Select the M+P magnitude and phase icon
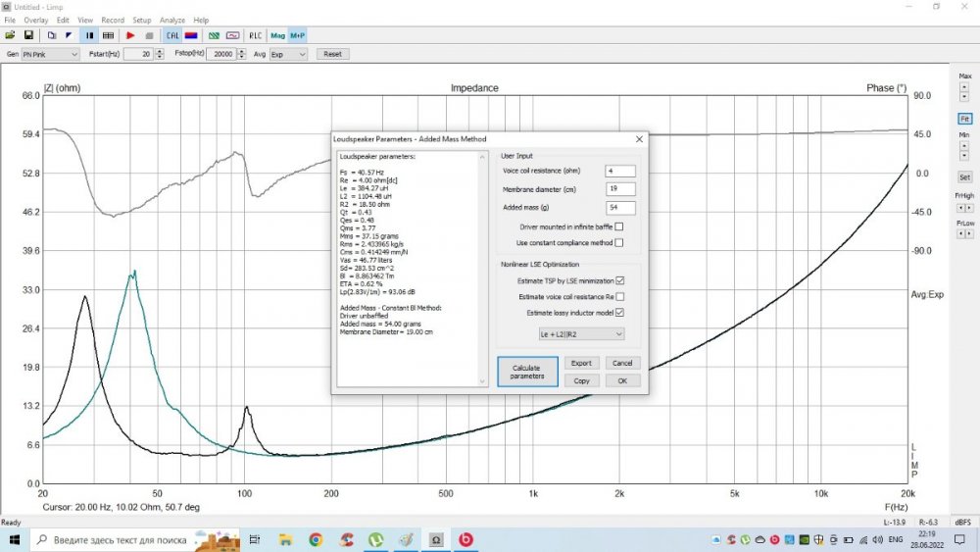This screenshot has width=980, height=552. tap(297, 35)
